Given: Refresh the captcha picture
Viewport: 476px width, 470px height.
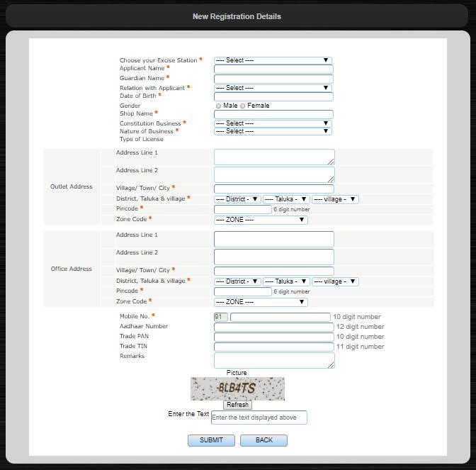Looking at the screenshot, I should click(237, 405).
